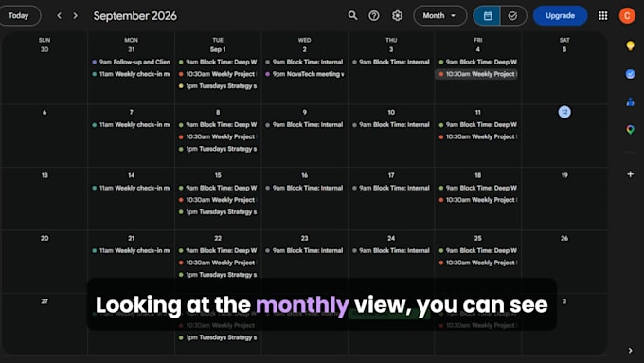Open 9am Block Time Deep Work on Sep 8
The image size is (644, 363).
coord(218,125)
